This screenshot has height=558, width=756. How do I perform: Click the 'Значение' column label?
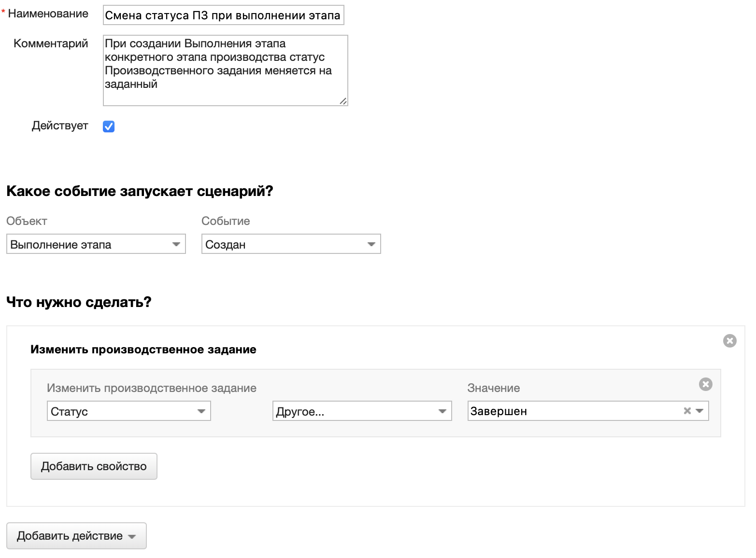494,388
